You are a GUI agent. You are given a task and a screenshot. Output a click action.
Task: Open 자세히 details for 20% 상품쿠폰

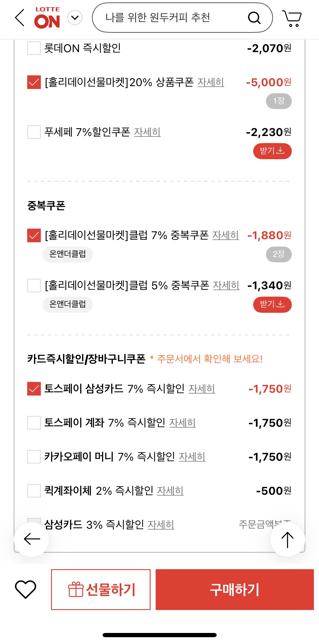[x=211, y=82]
